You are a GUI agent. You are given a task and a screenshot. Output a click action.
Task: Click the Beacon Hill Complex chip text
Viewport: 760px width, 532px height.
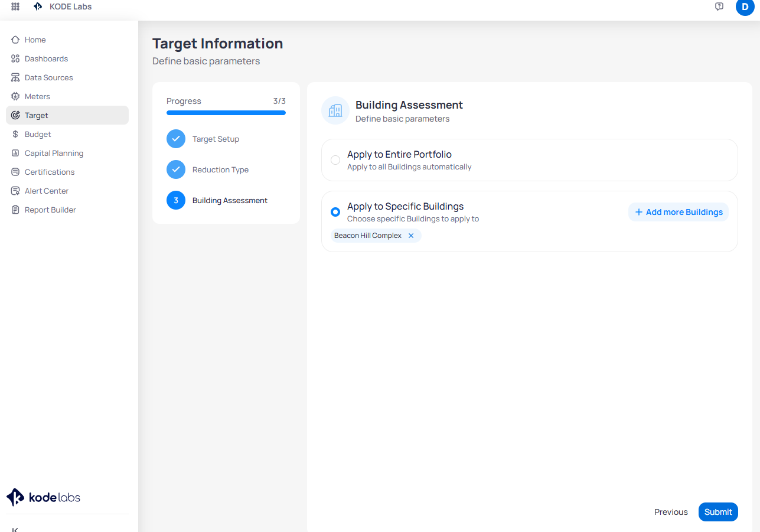coord(368,236)
